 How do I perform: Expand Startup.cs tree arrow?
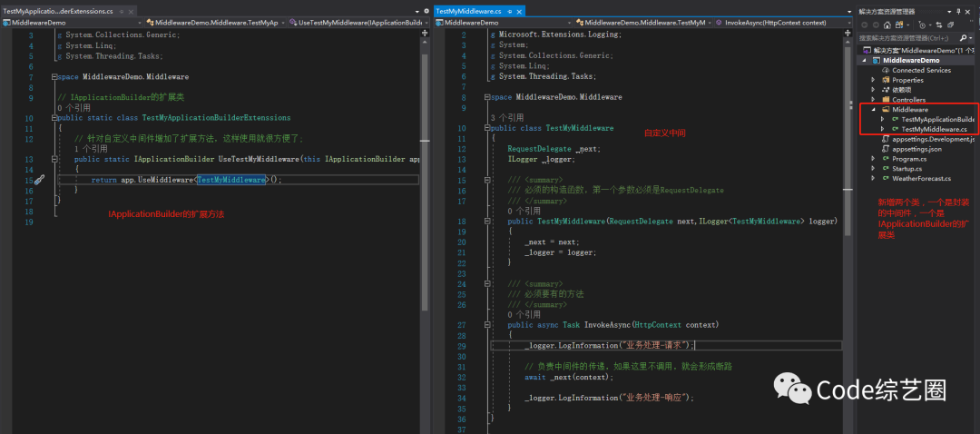873,169
